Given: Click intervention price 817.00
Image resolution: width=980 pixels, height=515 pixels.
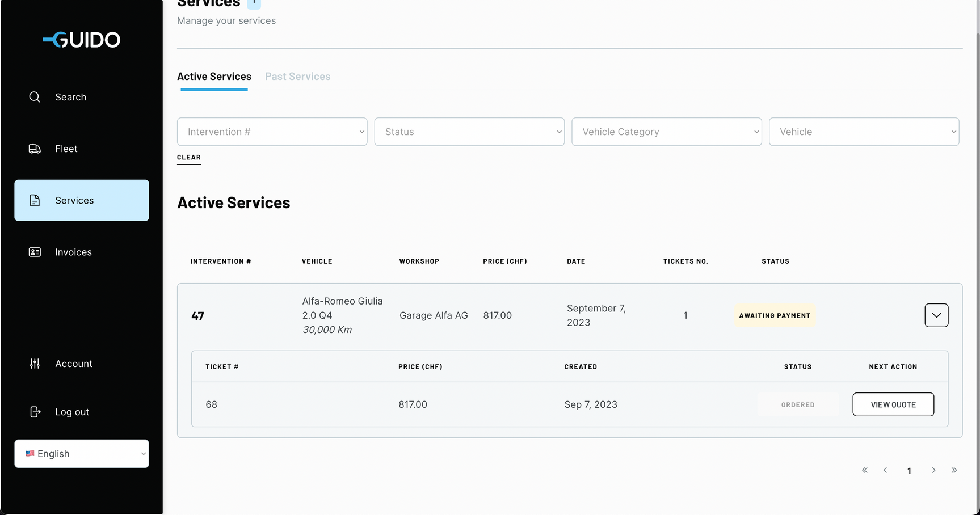Looking at the screenshot, I should [x=498, y=315].
